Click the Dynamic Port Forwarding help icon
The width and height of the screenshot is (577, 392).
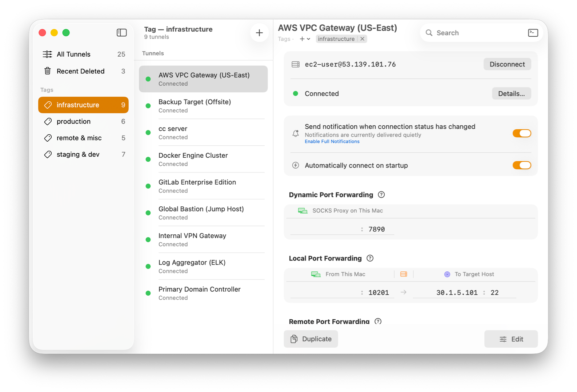point(381,195)
